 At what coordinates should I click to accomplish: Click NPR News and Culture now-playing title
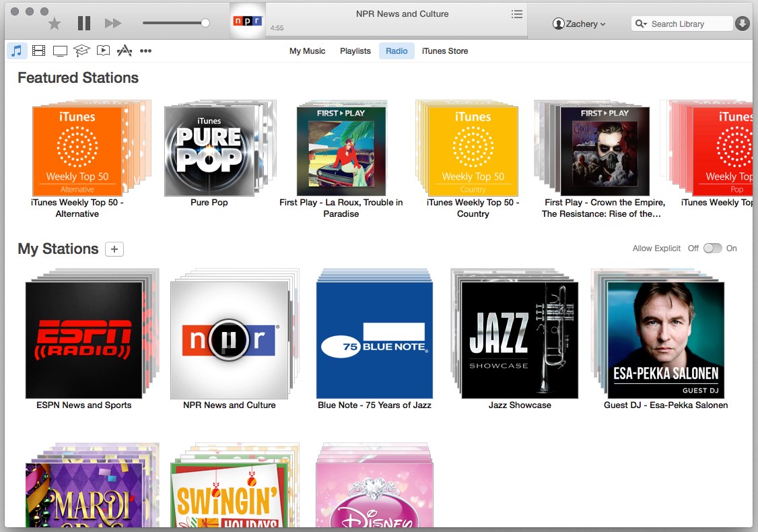coord(402,14)
